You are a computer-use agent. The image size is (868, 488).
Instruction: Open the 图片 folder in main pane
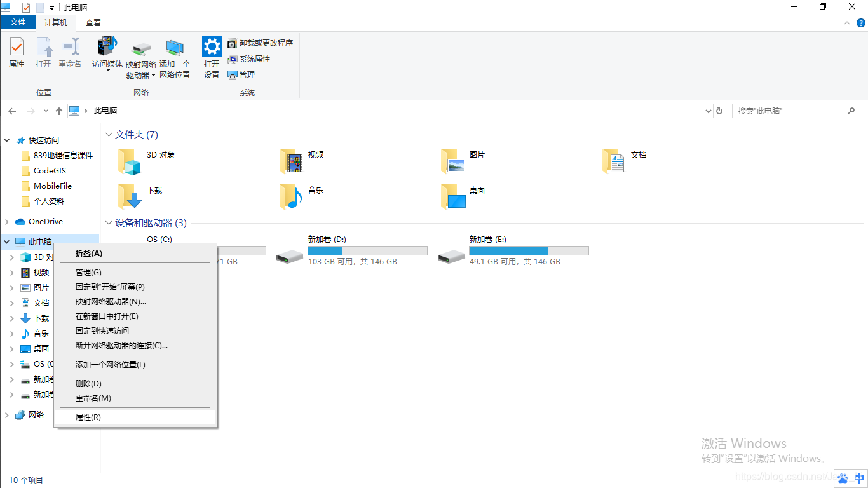click(x=453, y=161)
